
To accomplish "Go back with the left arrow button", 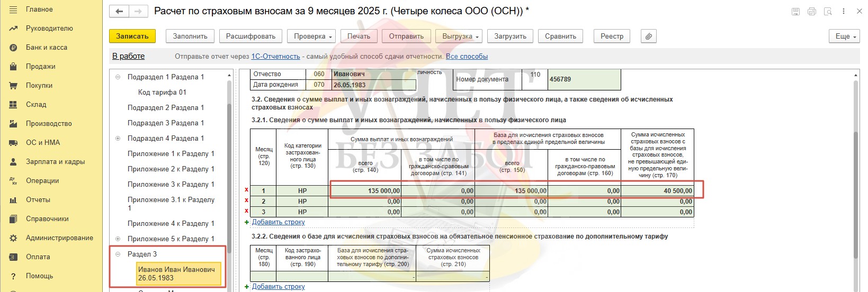I will click(119, 11).
